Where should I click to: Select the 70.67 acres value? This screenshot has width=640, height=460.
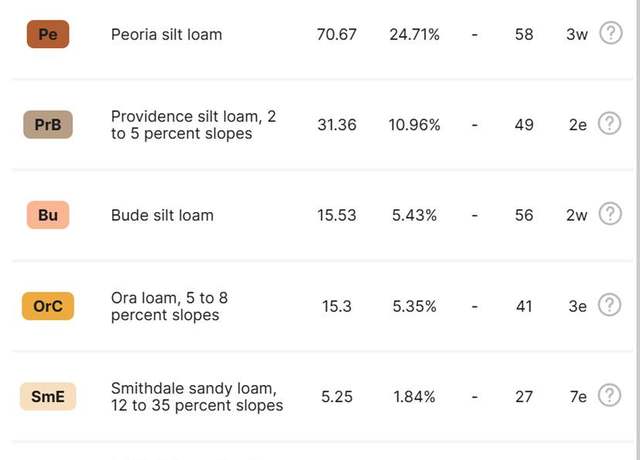tap(337, 34)
